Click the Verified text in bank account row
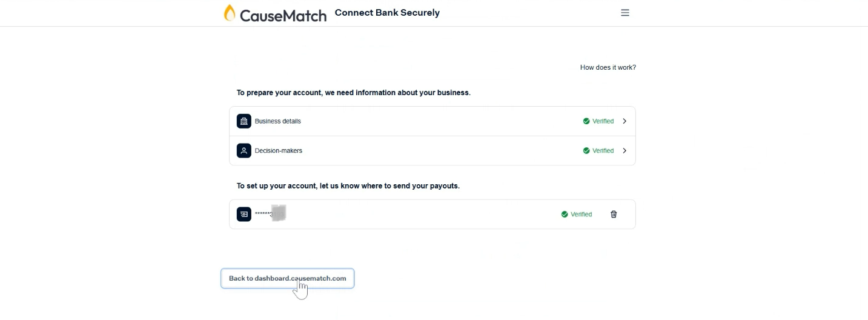 [x=581, y=215]
